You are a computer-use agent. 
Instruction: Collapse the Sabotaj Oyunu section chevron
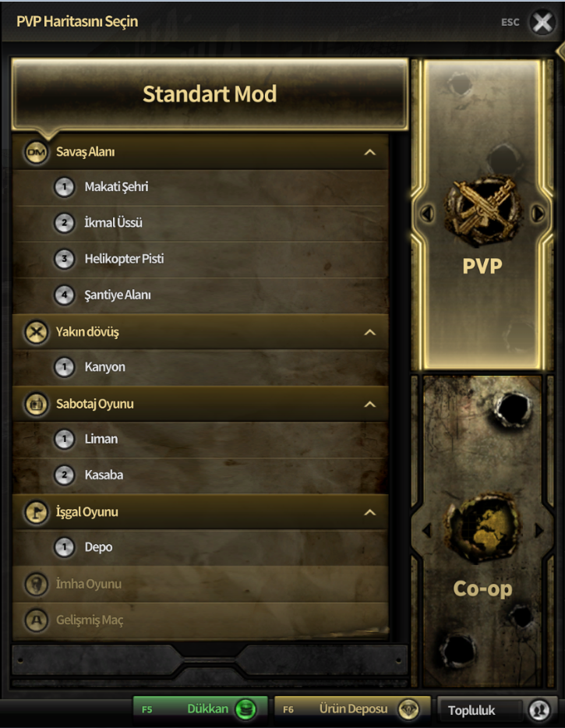point(369,405)
